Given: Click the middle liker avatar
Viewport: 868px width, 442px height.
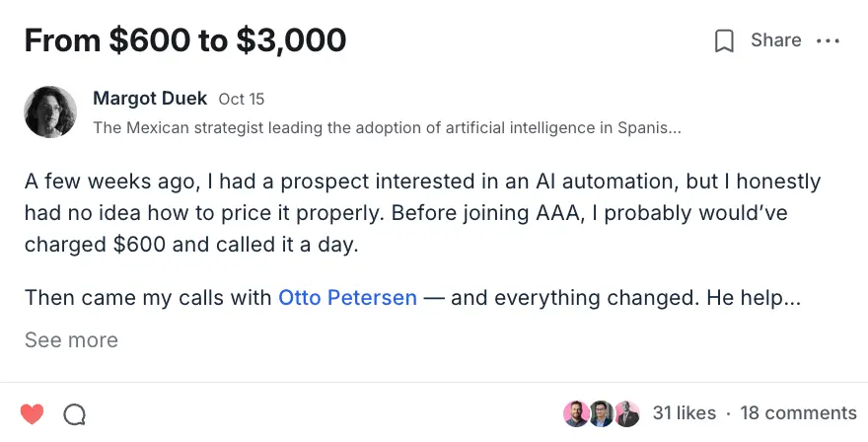Looking at the screenshot, I should point(602,413).
